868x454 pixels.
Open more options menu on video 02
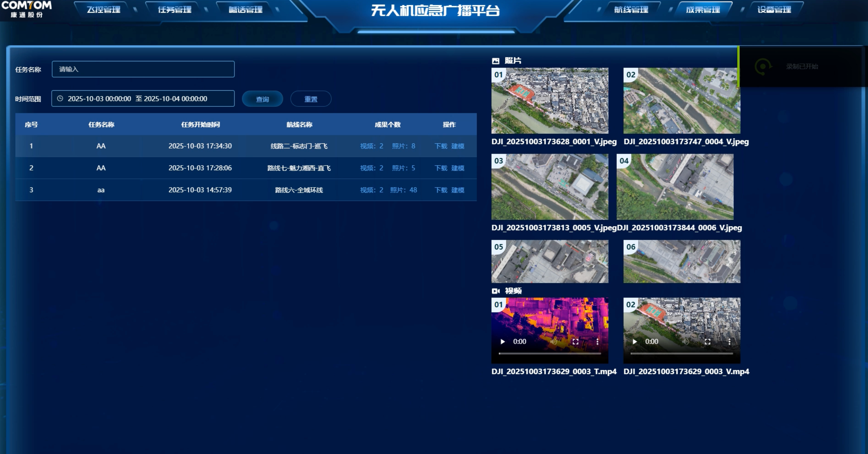pyautogui.click(x=730, y=341)
